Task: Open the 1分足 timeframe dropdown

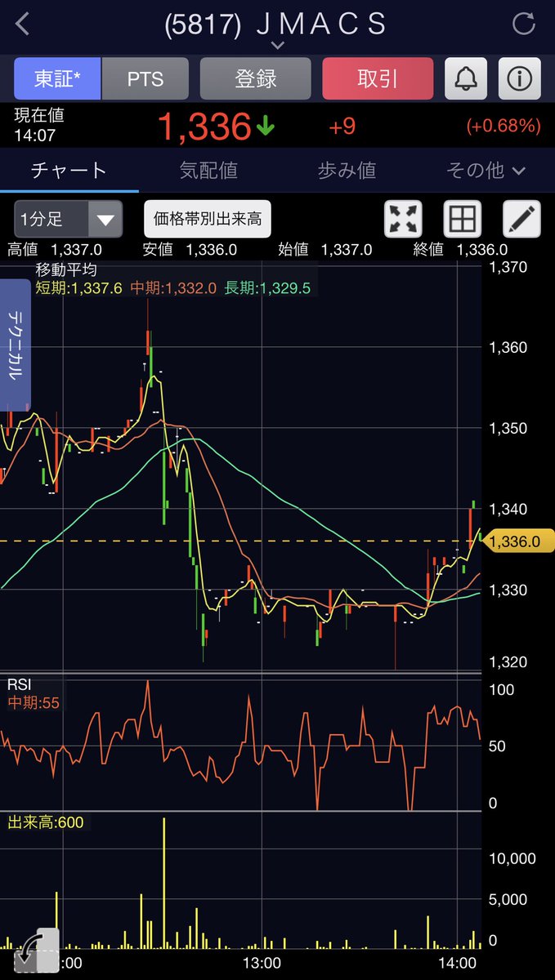Action: (x=68, y=219)
